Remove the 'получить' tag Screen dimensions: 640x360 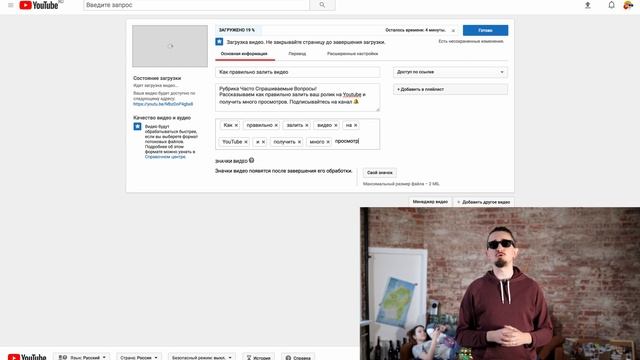[x=299, y=142]
